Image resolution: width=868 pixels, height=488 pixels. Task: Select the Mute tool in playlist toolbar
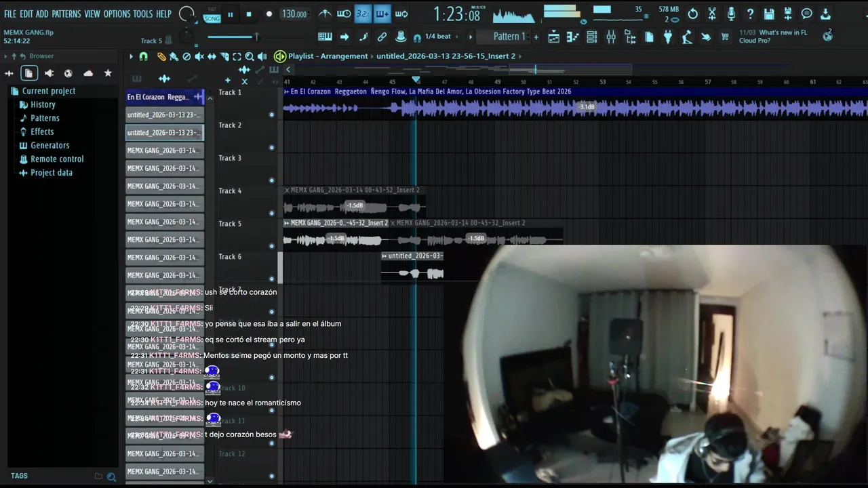click(199, 56)
